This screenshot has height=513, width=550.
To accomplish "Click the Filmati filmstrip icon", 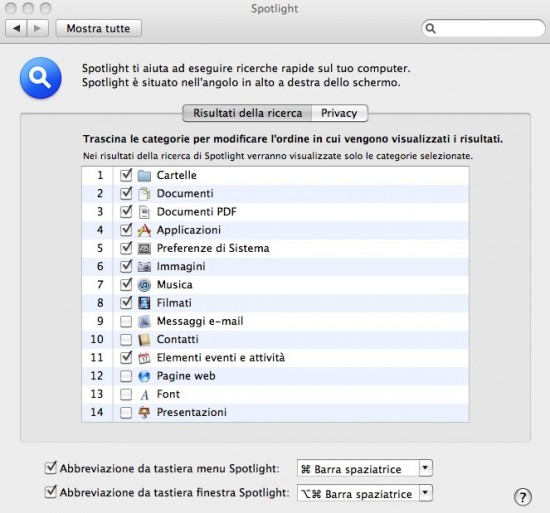I will [x=144, y=303].
